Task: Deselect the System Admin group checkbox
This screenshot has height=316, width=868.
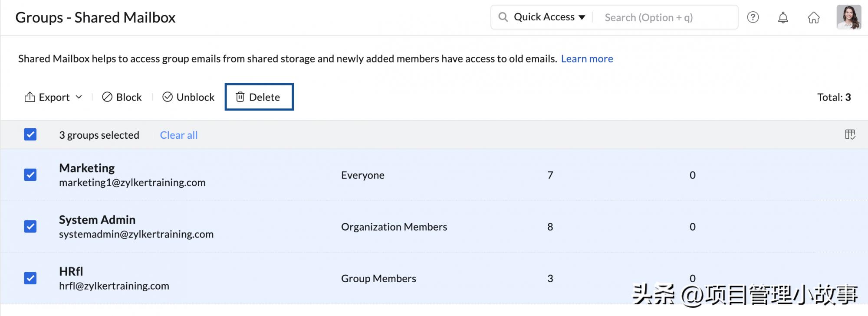Action: point(30,226)
